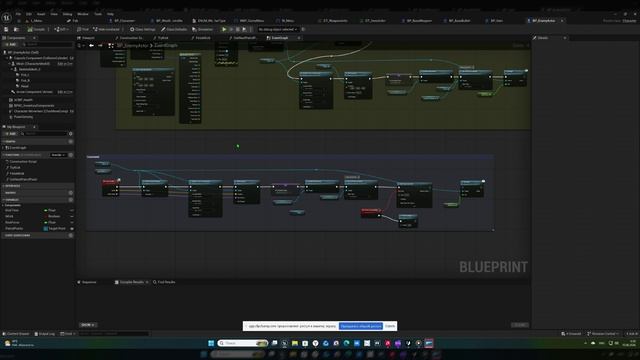The image size is (640, 360).
Task: Click the Components panel search field
Action: point(47,44)
